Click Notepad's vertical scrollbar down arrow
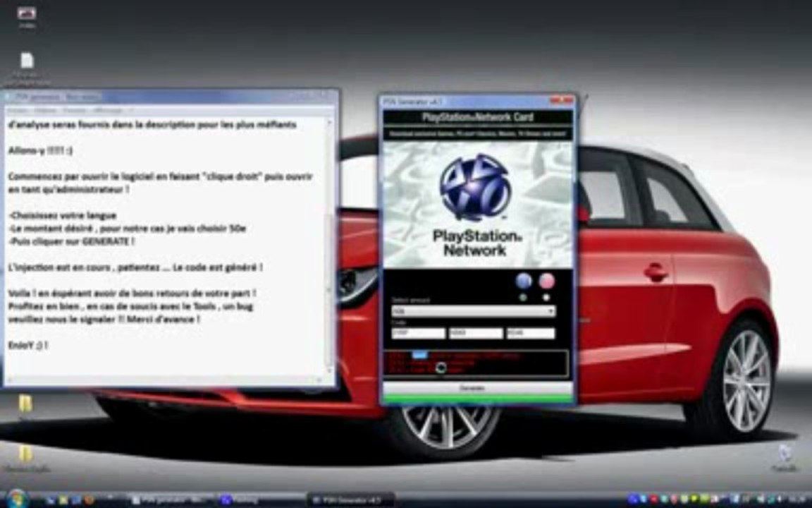The height and width of the screenshot is (508, 812). pos(329,370)
